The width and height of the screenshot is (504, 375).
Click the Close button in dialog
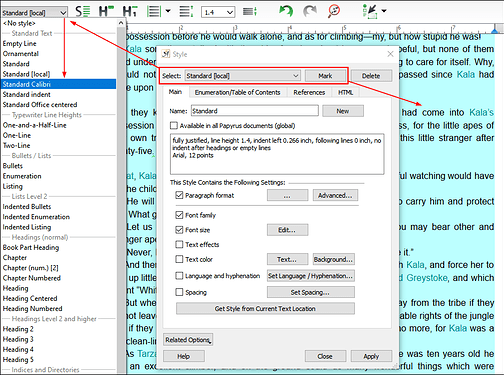[325, 356]
